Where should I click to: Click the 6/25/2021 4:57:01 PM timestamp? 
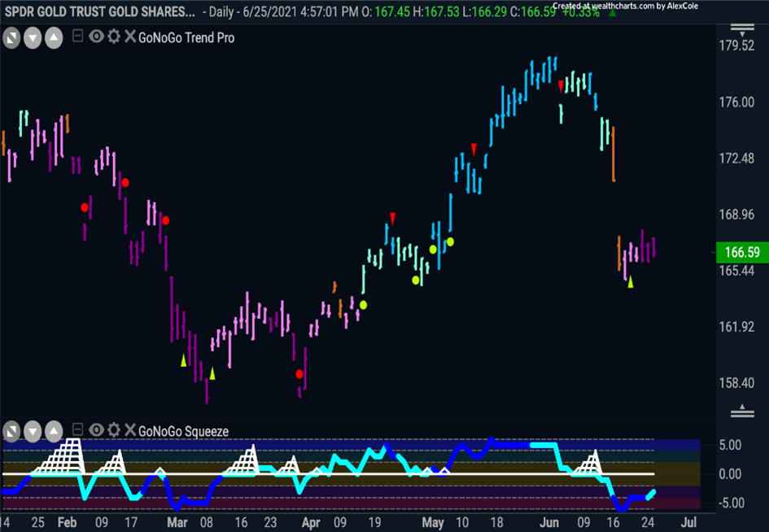tap(300, 11)
